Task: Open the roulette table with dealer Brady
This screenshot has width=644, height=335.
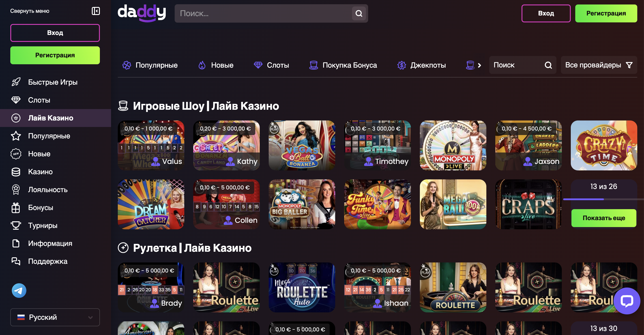Action: (151, 287)
